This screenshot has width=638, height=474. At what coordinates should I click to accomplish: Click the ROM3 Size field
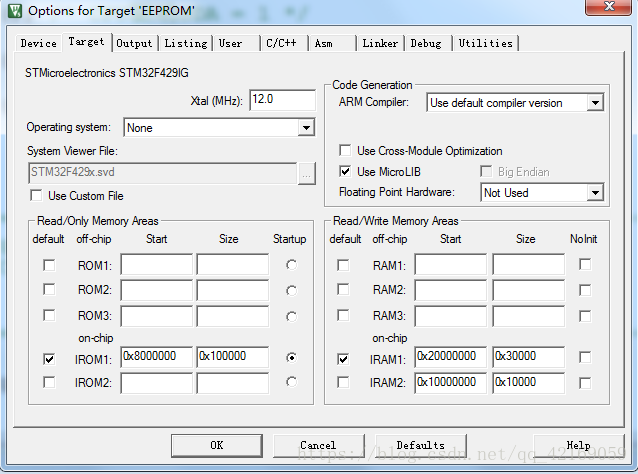tap(232, 316)
